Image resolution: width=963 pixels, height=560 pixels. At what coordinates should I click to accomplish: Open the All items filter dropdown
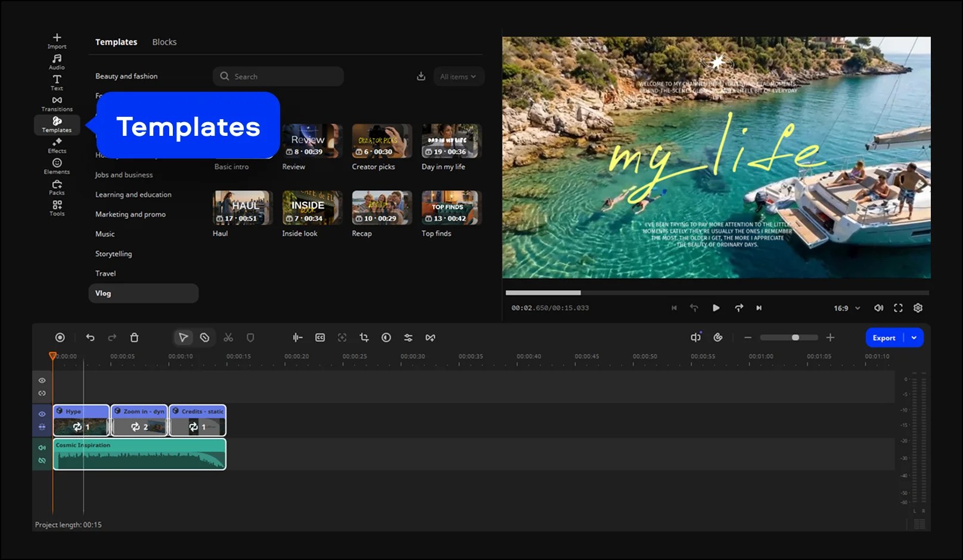click(458, 76)
